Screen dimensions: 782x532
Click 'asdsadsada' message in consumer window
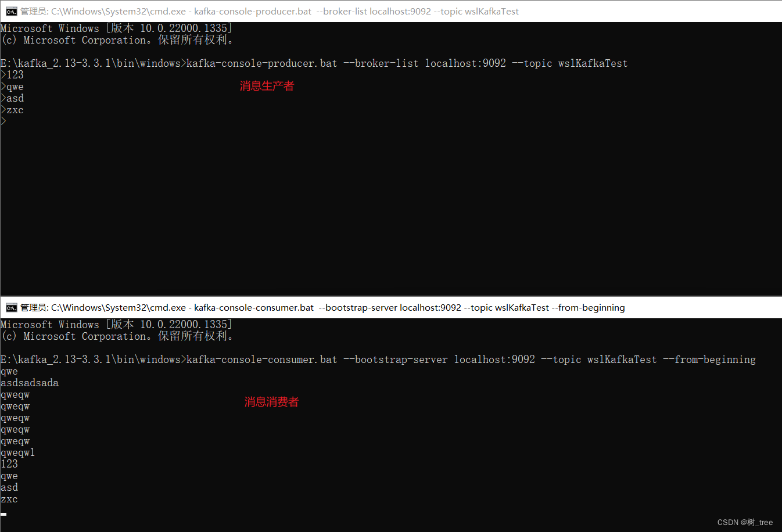30,383
